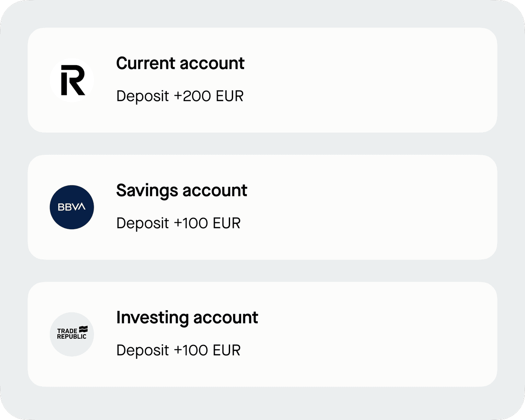This screenshot has width=525, height=420.
Task: Select the +200 EUR amount
Action: coord(209,96)
